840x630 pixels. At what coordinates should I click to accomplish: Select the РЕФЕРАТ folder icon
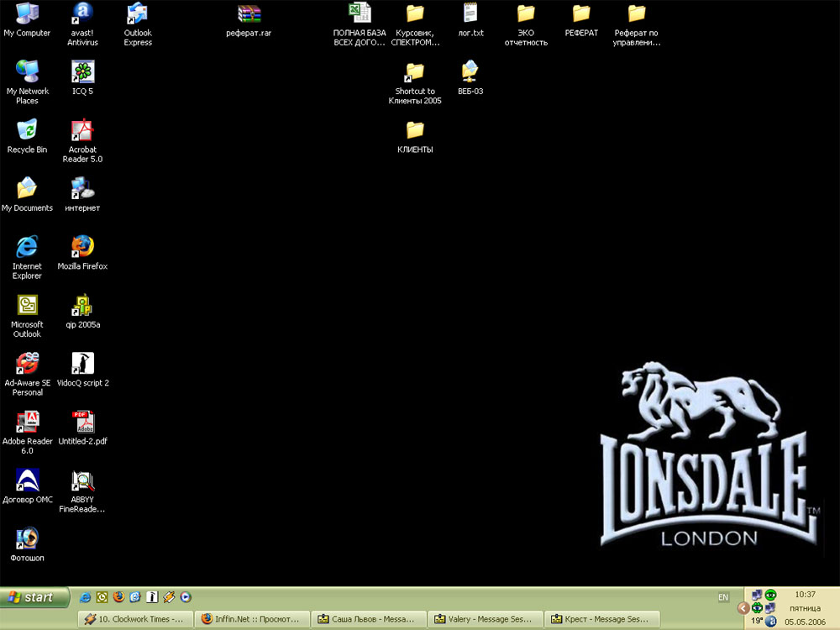click(x=581, y=20)
